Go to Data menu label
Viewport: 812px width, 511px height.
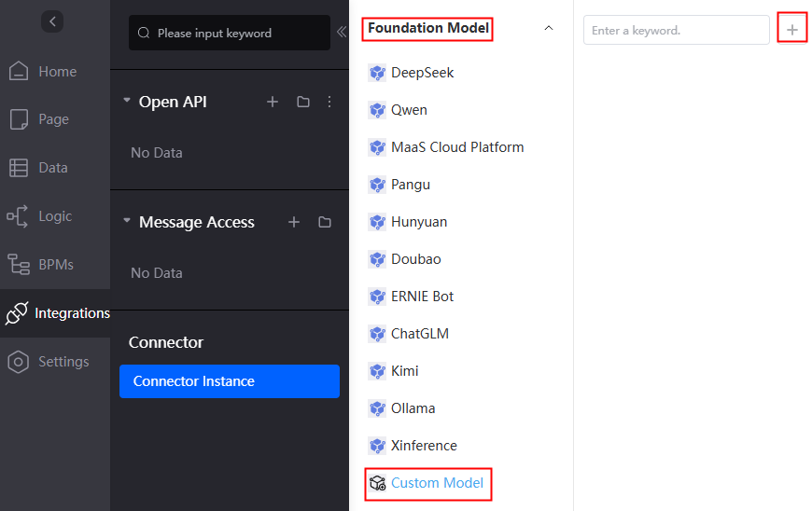(x=53, y=168)
